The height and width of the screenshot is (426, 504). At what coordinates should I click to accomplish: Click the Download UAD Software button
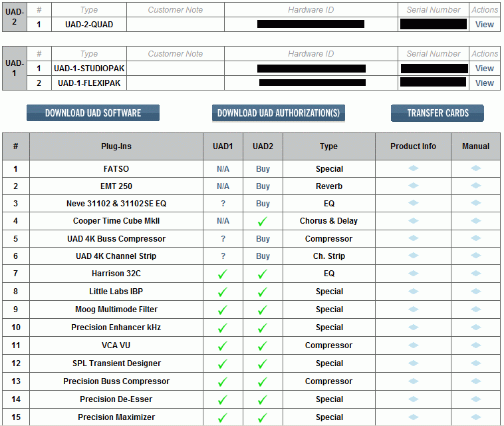[x=93, y=113]
